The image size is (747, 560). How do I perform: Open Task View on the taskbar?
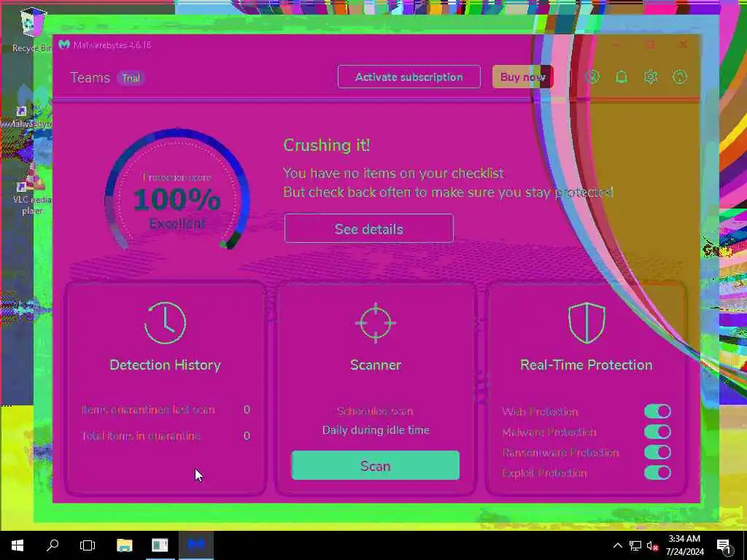[x=88, y=545]
